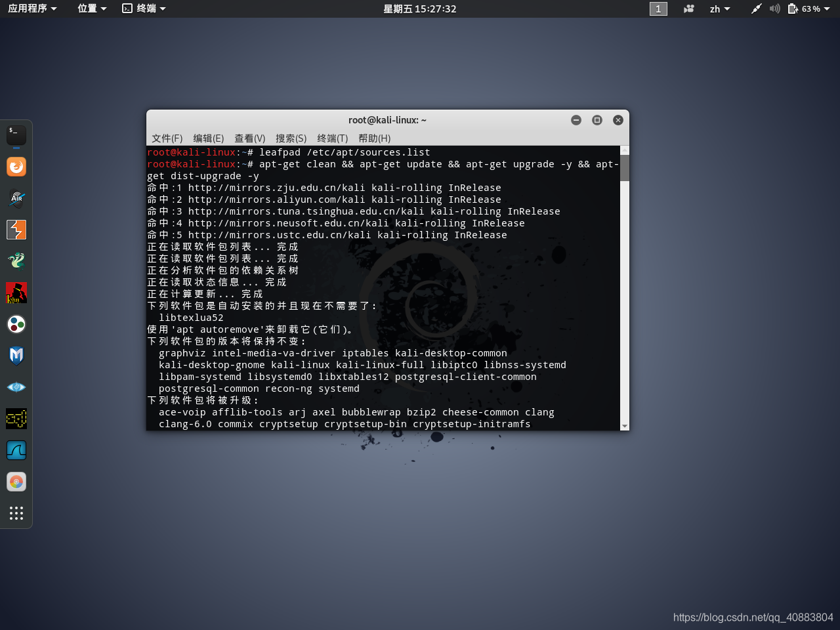
Task: Open the 文件(F) menu in terminal
Action: 167,138
